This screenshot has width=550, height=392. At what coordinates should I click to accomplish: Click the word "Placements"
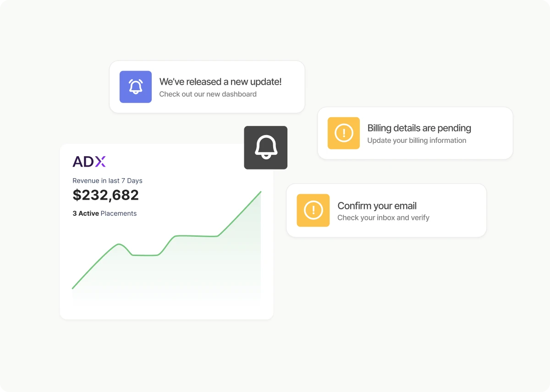119,213
